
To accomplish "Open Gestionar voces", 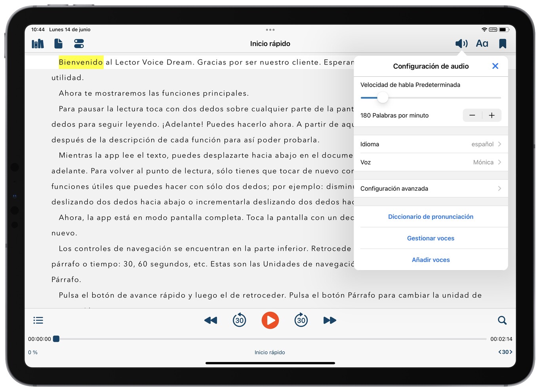I will (431, 238).
